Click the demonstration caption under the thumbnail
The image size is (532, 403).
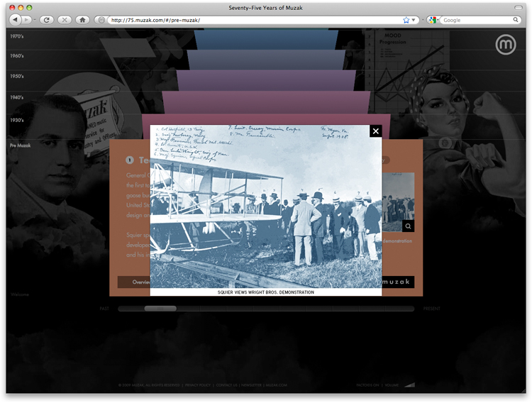(397, 241)
